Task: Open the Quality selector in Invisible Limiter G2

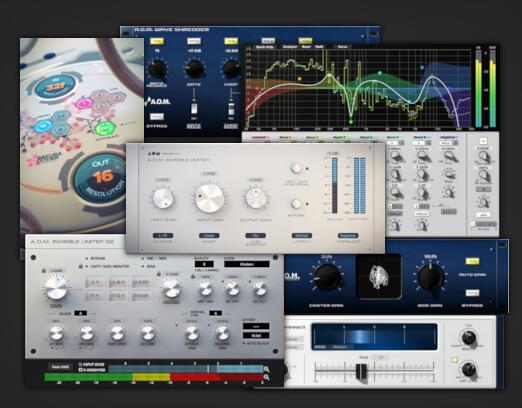Action: pyautogui.click(x=204, y=264)
